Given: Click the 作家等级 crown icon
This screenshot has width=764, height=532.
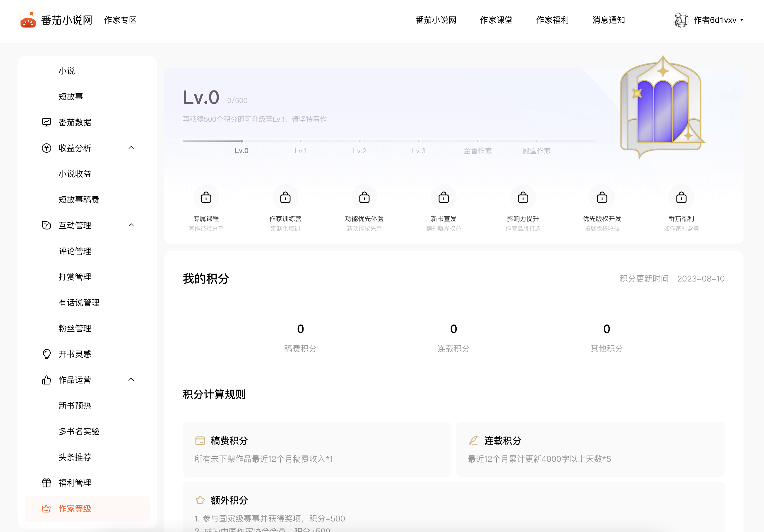Looking at the screenshot, I should point(47,508).
